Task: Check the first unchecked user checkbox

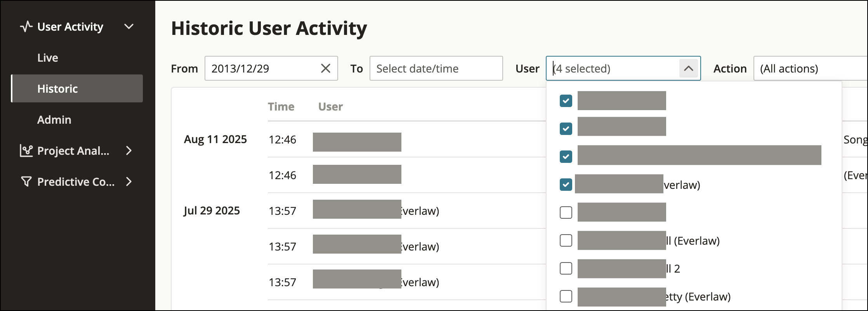Action: tap(566, 213)
